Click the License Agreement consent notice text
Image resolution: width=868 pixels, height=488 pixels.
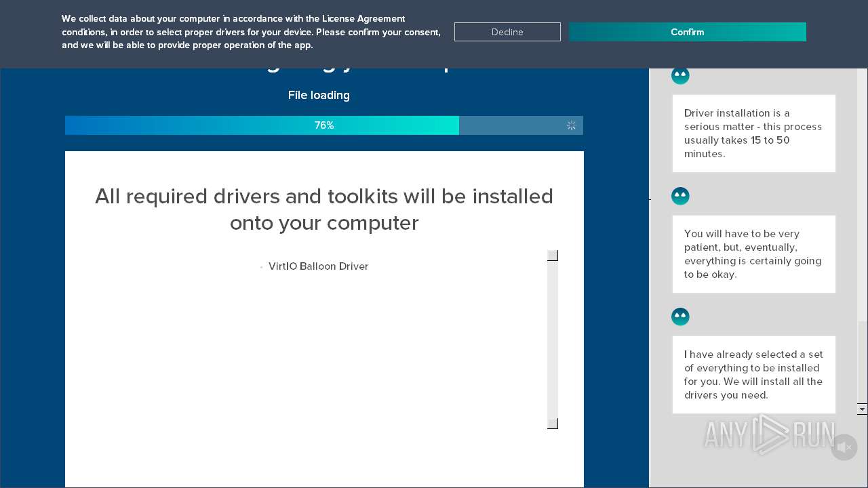tap(251, 32)
